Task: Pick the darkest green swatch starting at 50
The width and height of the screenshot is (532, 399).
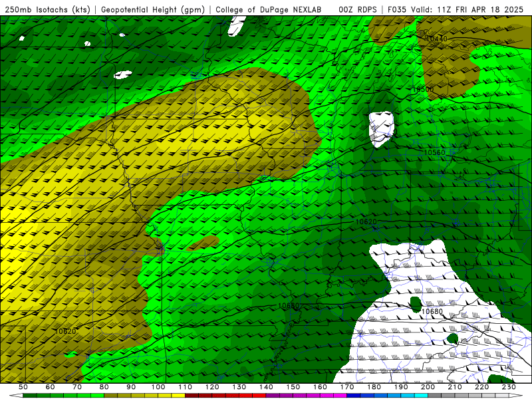Action: (30, 396)
